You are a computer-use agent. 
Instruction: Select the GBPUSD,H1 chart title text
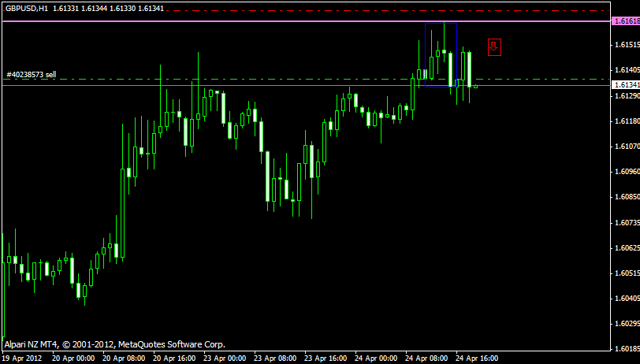(x=27, y=8)
